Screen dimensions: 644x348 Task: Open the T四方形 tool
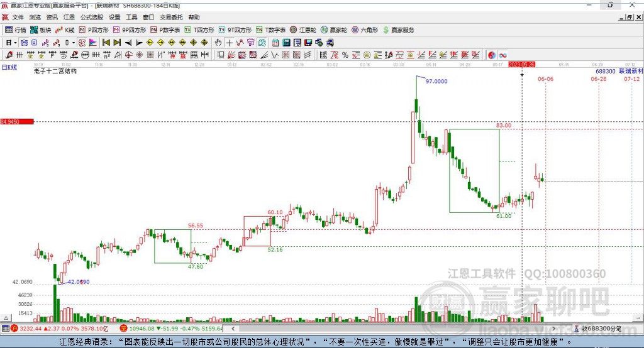click(199, 30)
